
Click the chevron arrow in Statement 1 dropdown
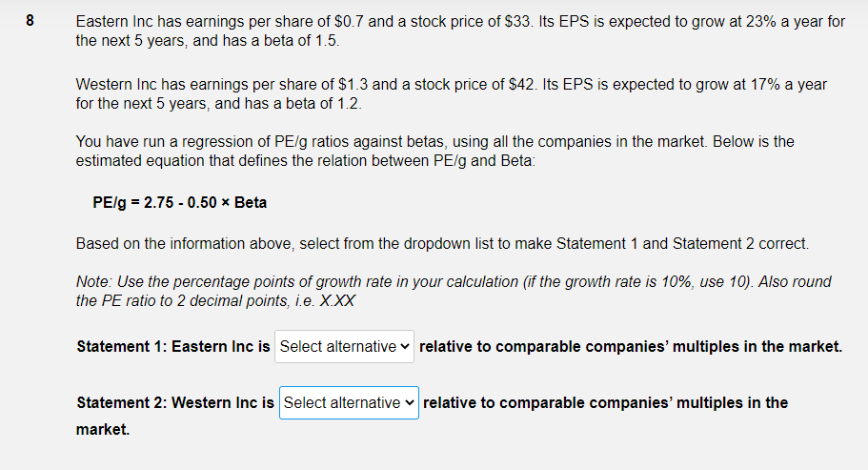click(405, 347)
